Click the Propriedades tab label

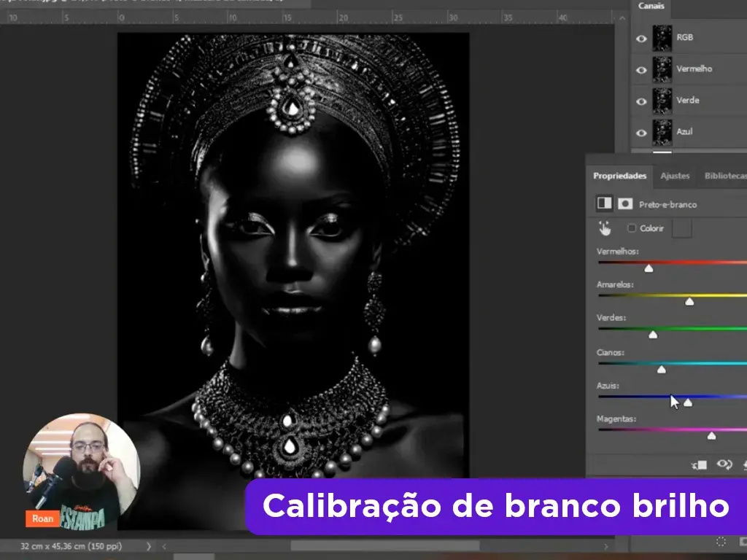coord(619,176)
